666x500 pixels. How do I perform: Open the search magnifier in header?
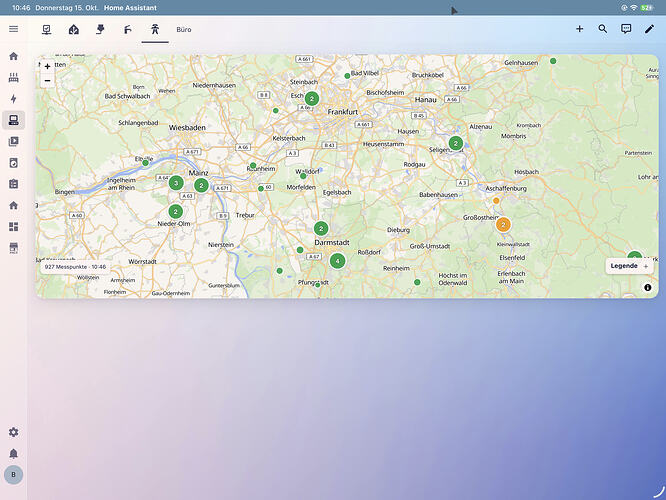point(603,29)
